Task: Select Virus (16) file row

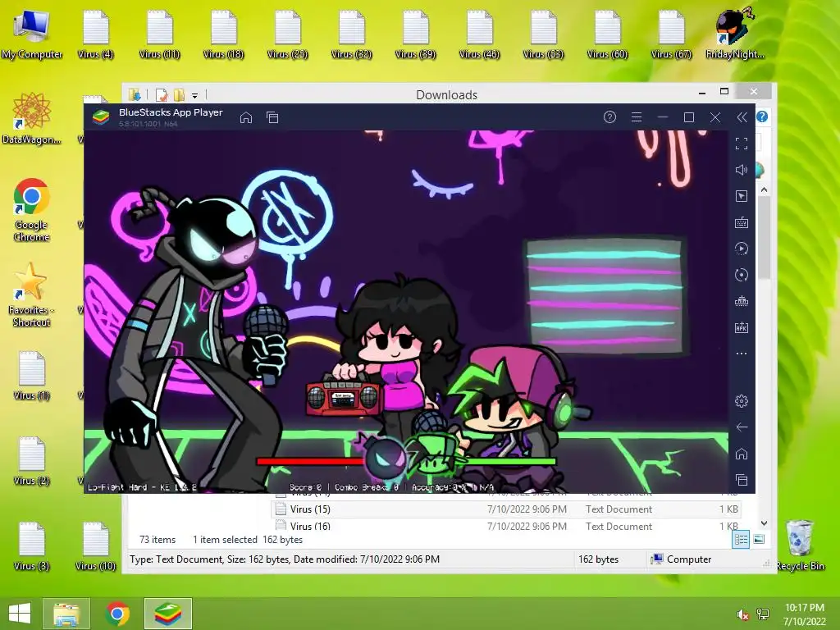Action: (x=506, y=526)
